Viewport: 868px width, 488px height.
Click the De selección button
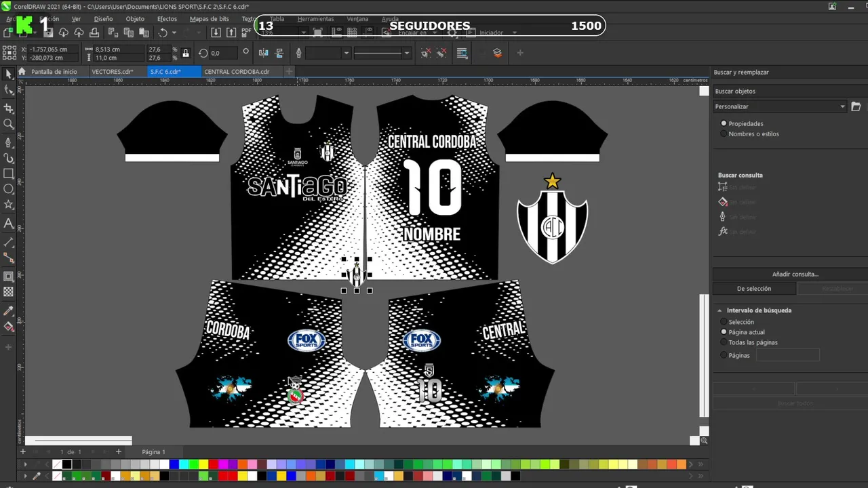(754, 288)
